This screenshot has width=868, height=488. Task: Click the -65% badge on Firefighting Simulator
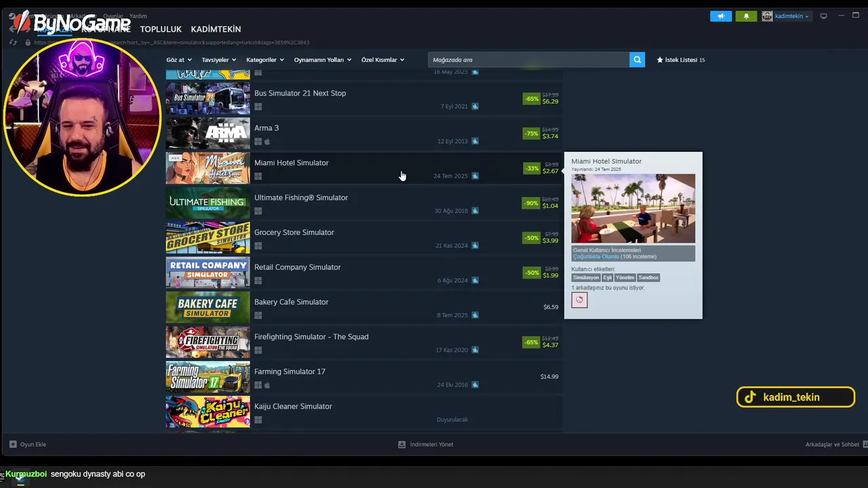[x=532, y=342]
